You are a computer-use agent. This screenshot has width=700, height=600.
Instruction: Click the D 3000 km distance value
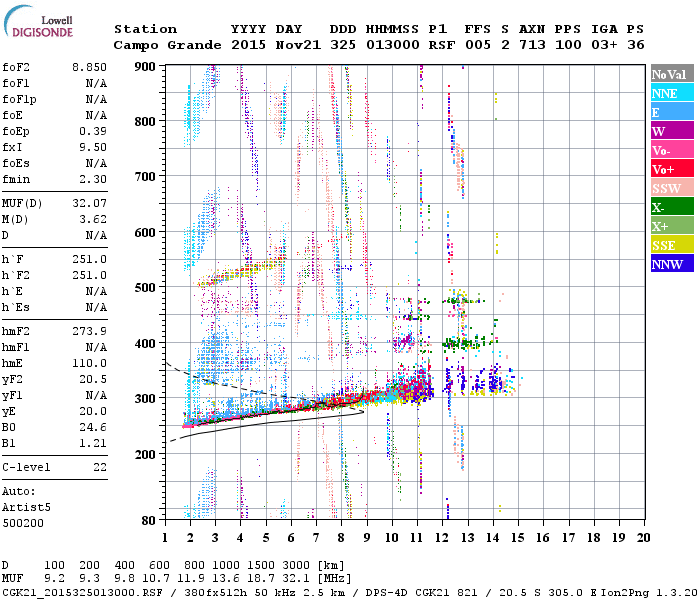(296, 565)
